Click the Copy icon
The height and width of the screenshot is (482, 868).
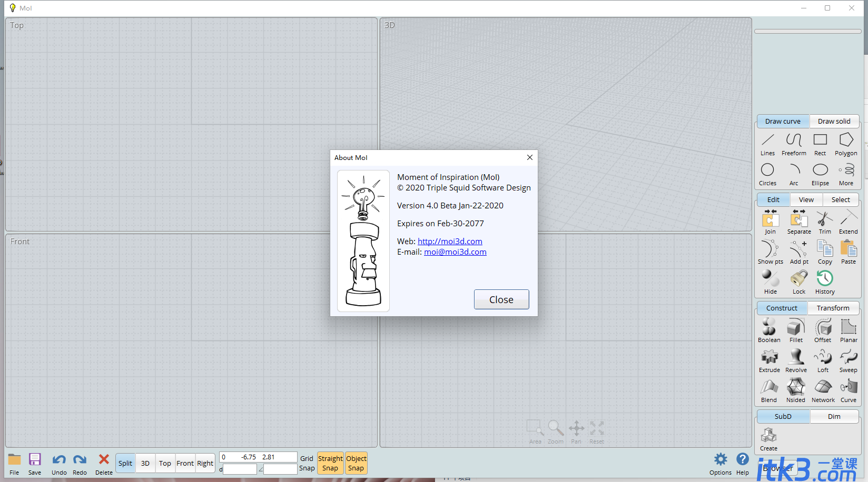825,252
